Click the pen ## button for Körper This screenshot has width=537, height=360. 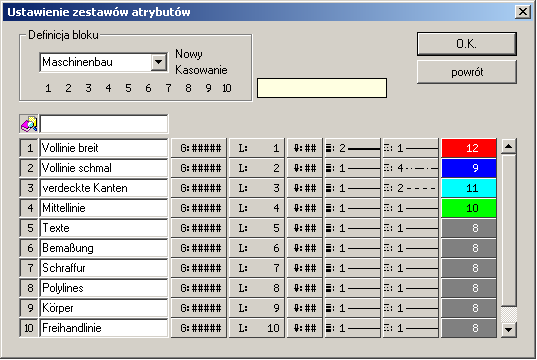coord(305,308)
